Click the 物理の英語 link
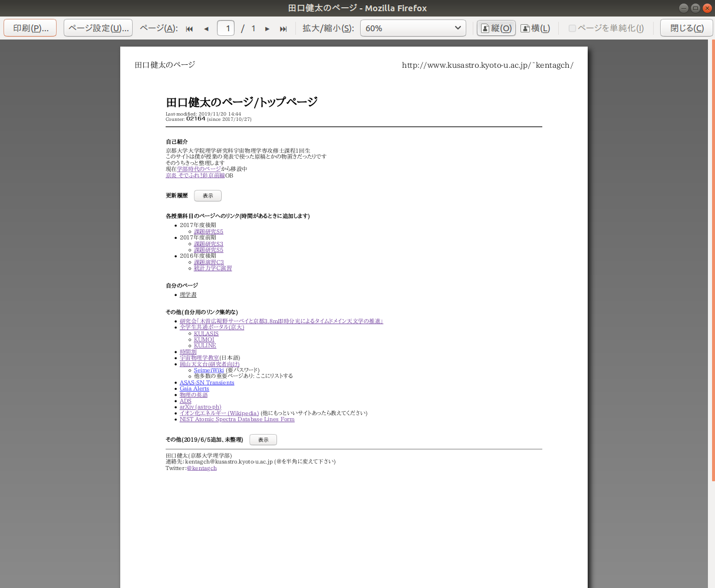 [194, 395]
